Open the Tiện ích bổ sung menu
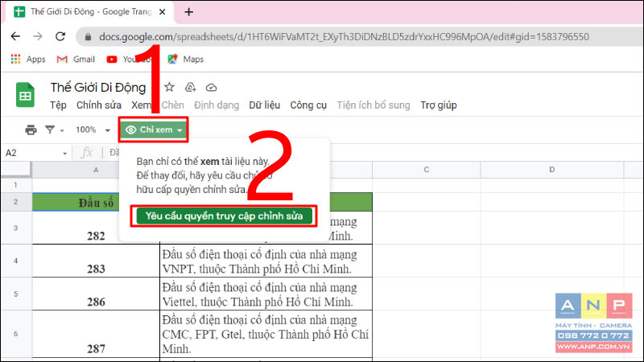644x362 pixels. pos(374,105)
